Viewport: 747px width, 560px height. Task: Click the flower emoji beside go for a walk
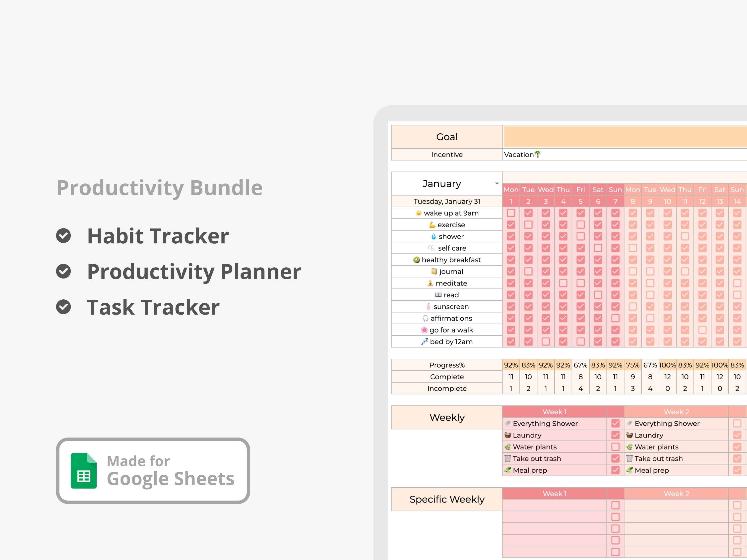[424, 330]
